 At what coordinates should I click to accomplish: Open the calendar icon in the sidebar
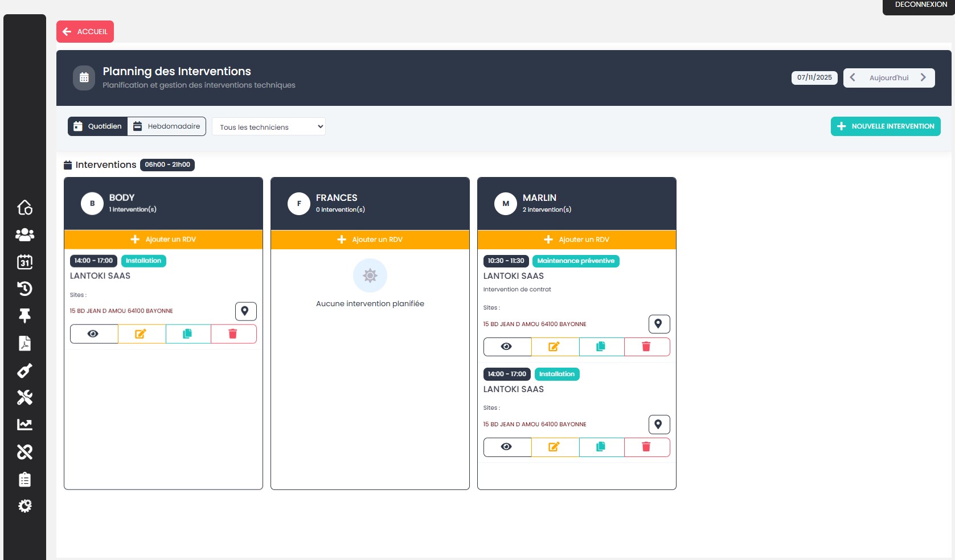click(25, 262)
